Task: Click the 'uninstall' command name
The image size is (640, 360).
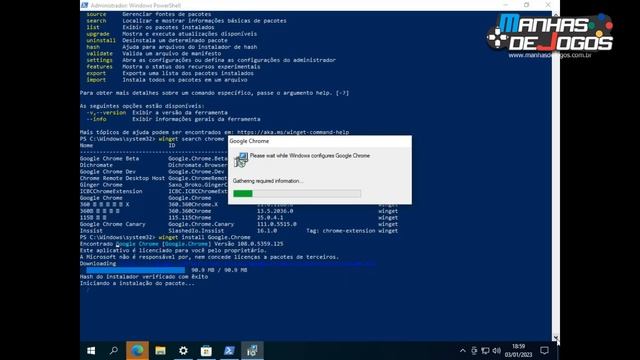Action: click(101, 40)
